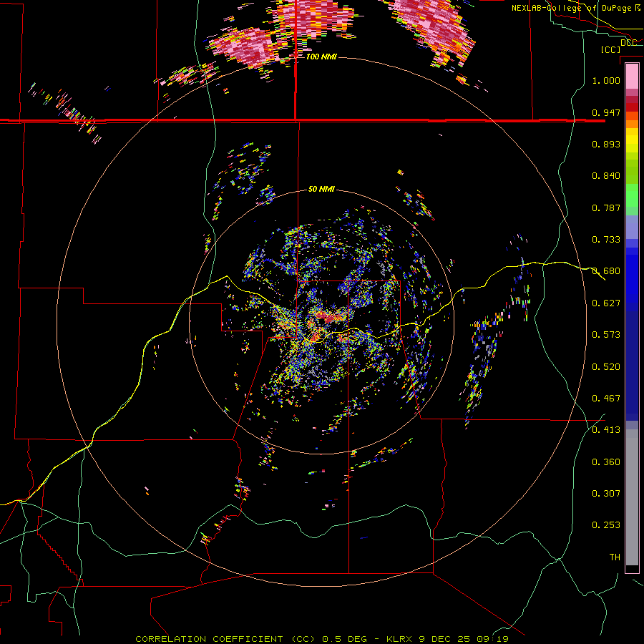The width and height of the screenshot is (644, 644).
Task: Select the 0.520 color scale value
Action: click(606, 367)
